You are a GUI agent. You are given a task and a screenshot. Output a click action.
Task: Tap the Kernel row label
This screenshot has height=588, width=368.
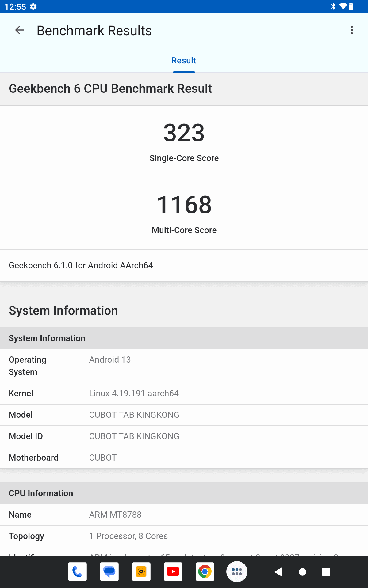[x=21, y=393]
